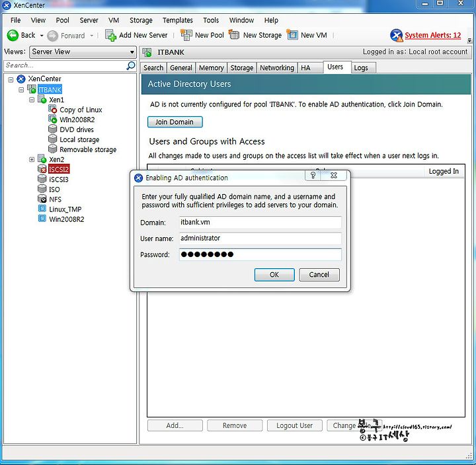Select the Linux_TMP tree item label
Viewport: 476px width, 465px height.
(x=65, y=209)
